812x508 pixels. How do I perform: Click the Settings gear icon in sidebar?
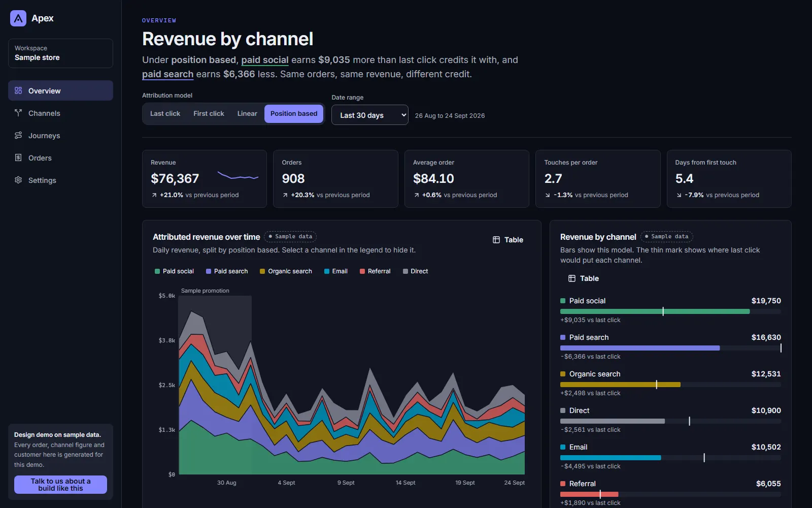coord(18,180)
